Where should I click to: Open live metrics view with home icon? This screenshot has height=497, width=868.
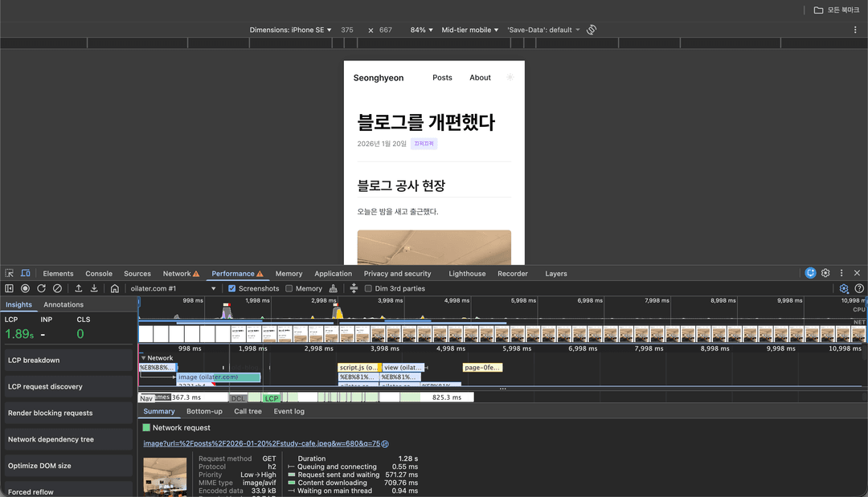pyautogui.click(x=114, y=288)
